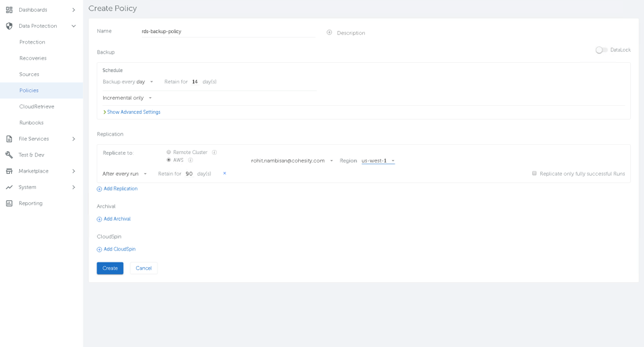Open the Region us-west-1 dropdown
The height and width of the screenshot is (347, 644).
(x=378, y=161)
